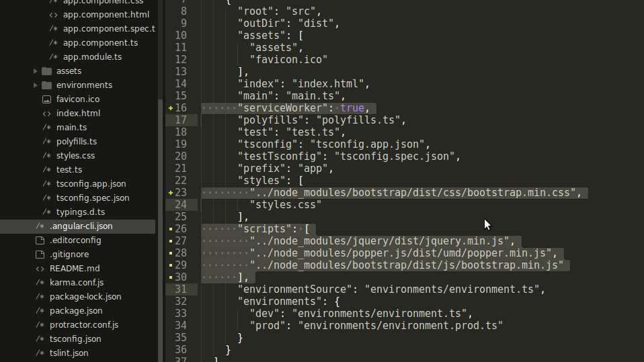This screenshot has height=362, width=644.
Task: Select the .angular-cli.json file
Action: point(81,226)
